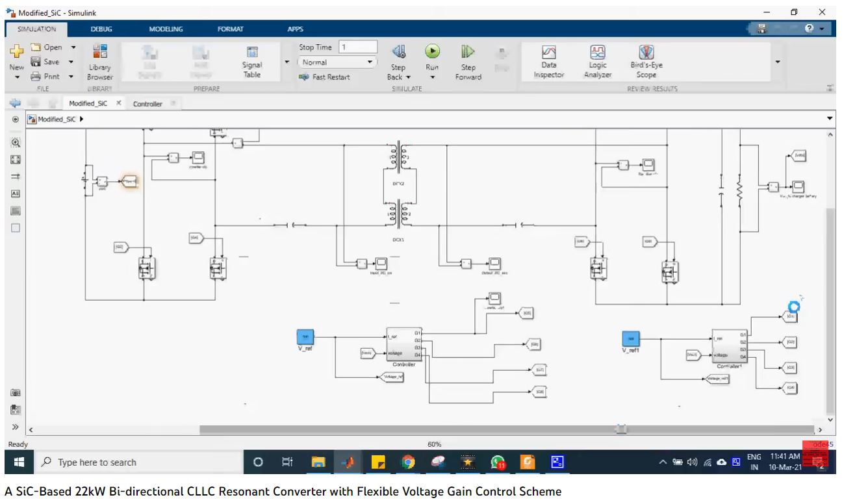The image size is (844, 504).
Task: Click the New model icon
Action: coord(16,51)
